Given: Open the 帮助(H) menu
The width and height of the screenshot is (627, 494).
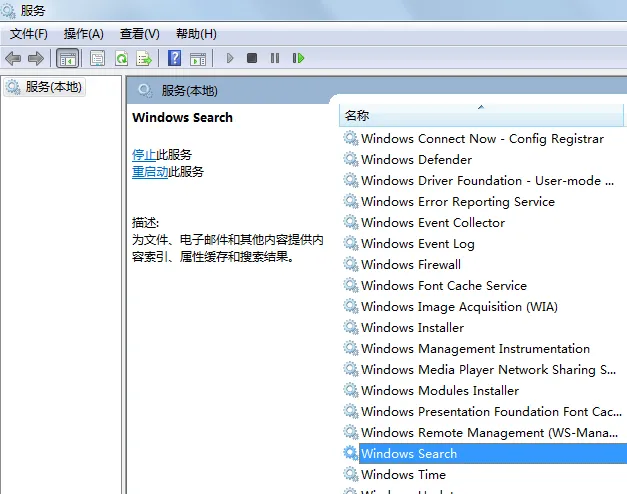Looking at the screenshot, I should pos(196,34).
